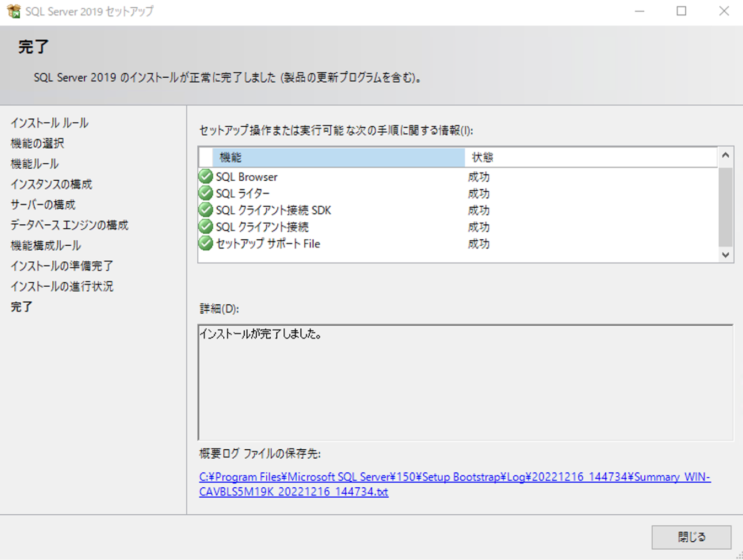Click the green checkmark beside SQL Browser
743x560 pixels.
click(206, 176)
